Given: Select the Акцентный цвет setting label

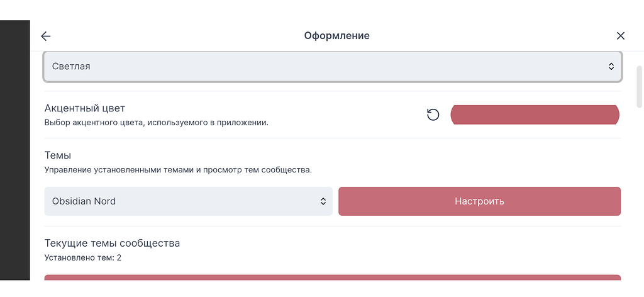Looking at the screenshot, I should coord(84,109).
